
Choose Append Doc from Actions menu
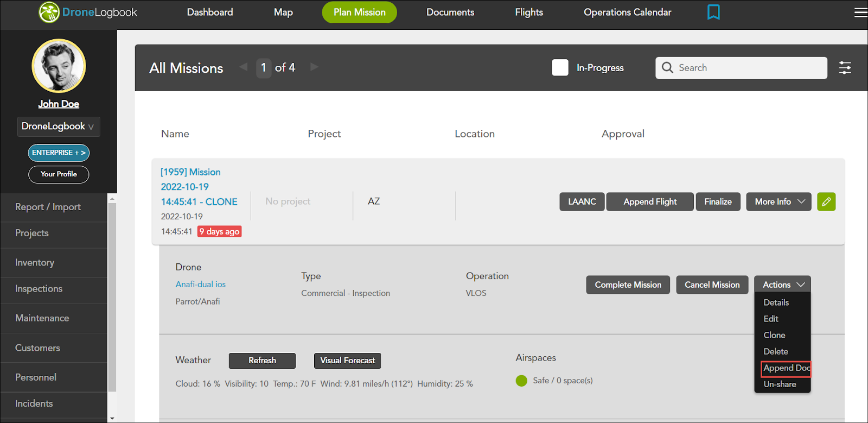click(786, 368)
